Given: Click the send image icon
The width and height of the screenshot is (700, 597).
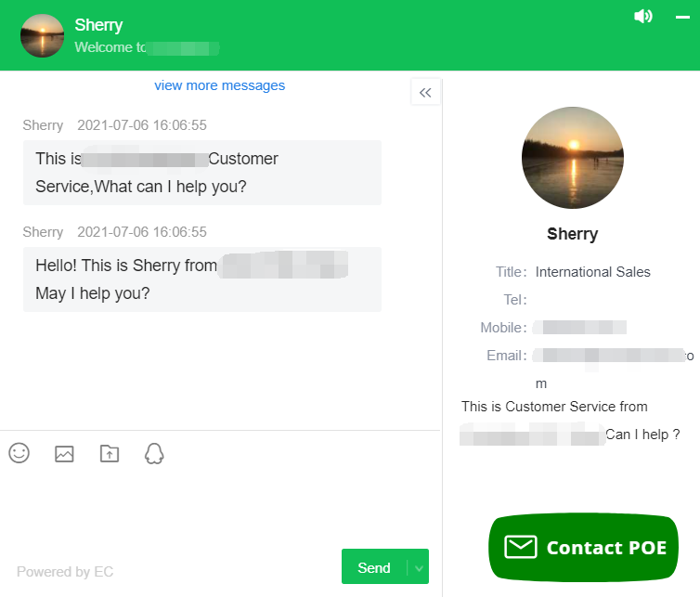Looking at the screenshot, I should [x=64, y=454].
